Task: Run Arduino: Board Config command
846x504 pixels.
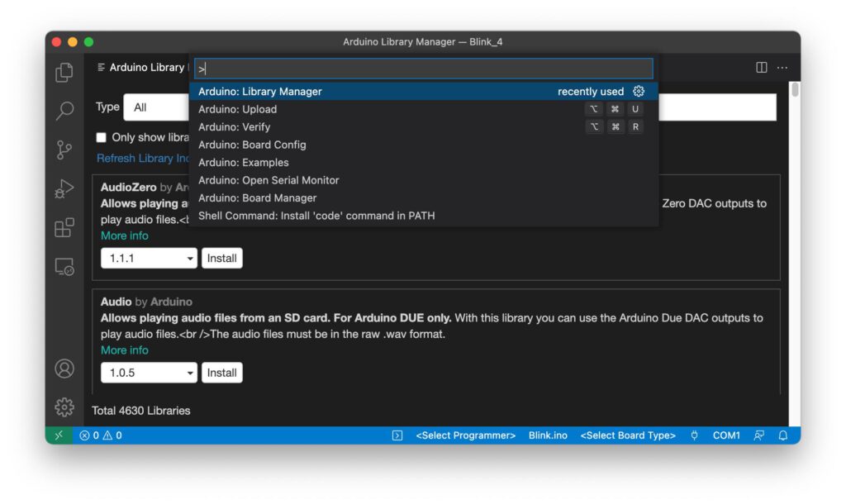Action: coord(424,145)
